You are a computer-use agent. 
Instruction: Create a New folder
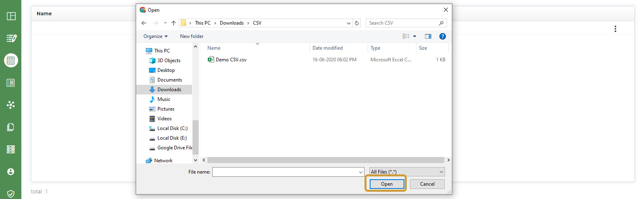(192, 36)
